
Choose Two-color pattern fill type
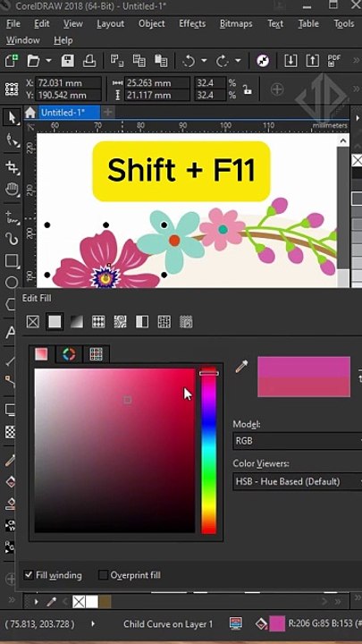click(x=142, y=322)
